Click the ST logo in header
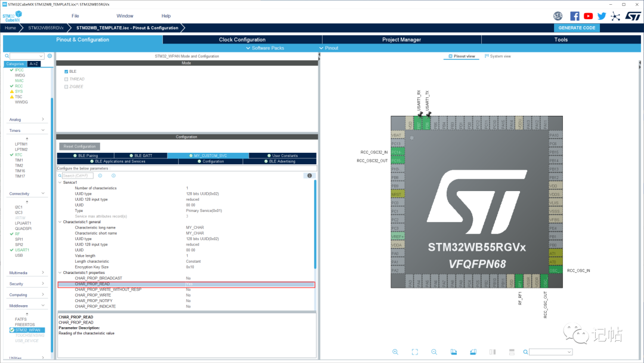 point(633,16)
